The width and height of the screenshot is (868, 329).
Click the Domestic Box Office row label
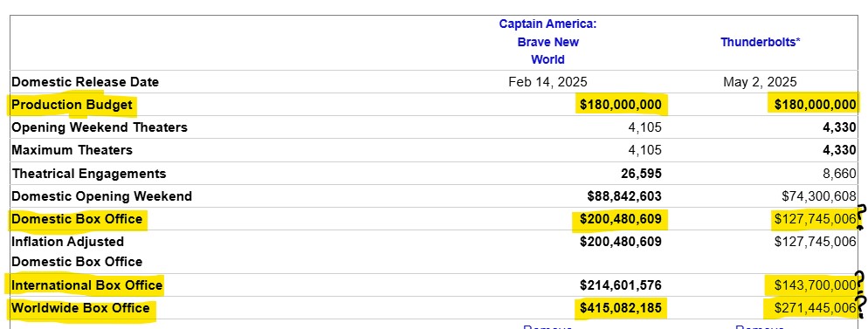coord(77,219)
